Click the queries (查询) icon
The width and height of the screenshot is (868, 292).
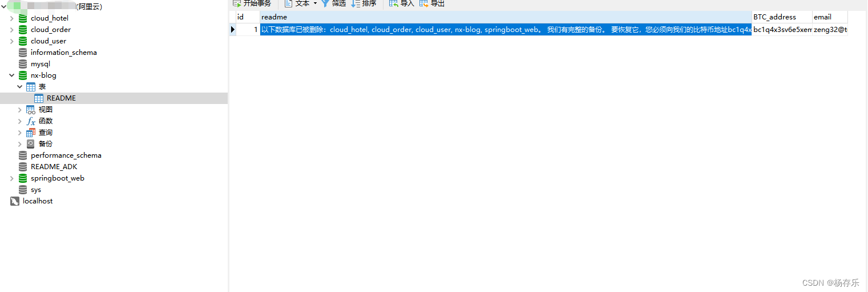[31, 133]
